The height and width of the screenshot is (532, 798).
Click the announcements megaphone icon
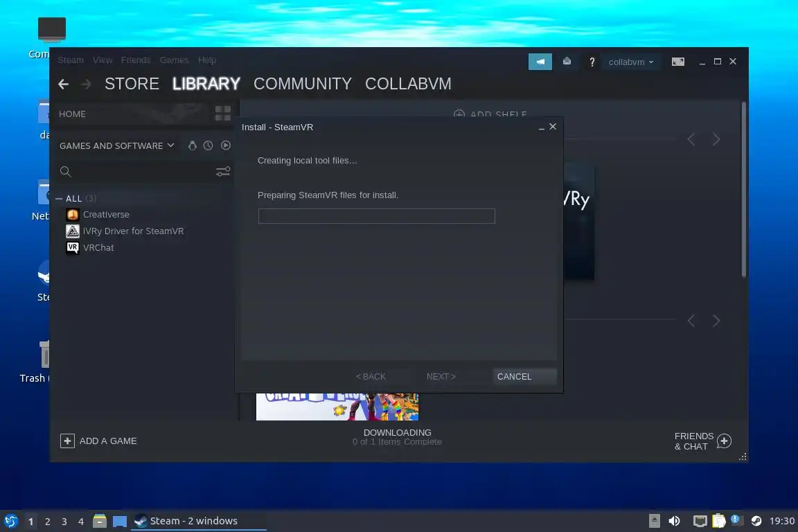coord(540,62)
